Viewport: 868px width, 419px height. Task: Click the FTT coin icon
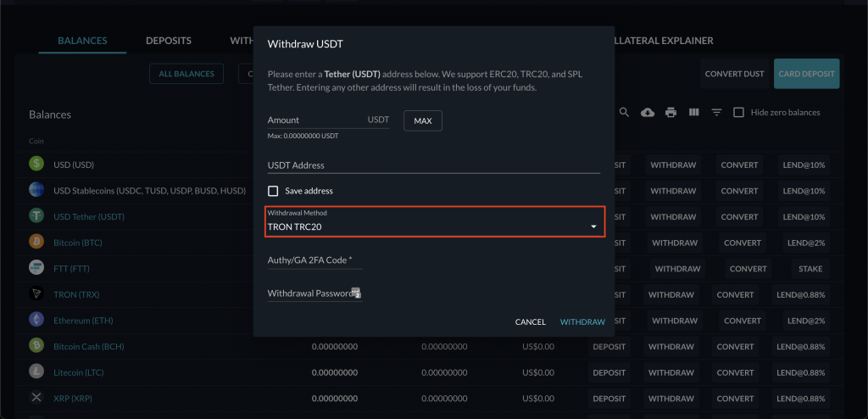click(36, 268)
